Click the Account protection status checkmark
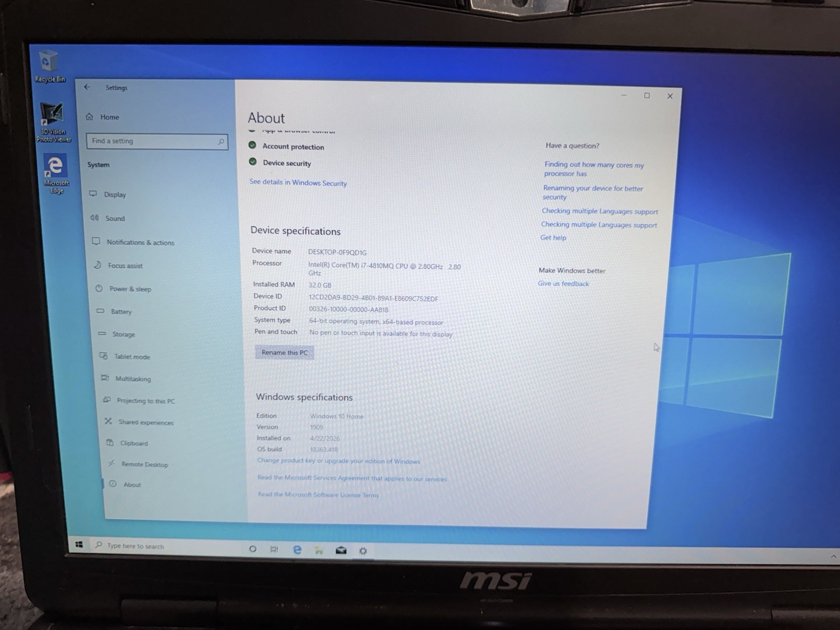The image size is (840, 630). click(253, 145)
